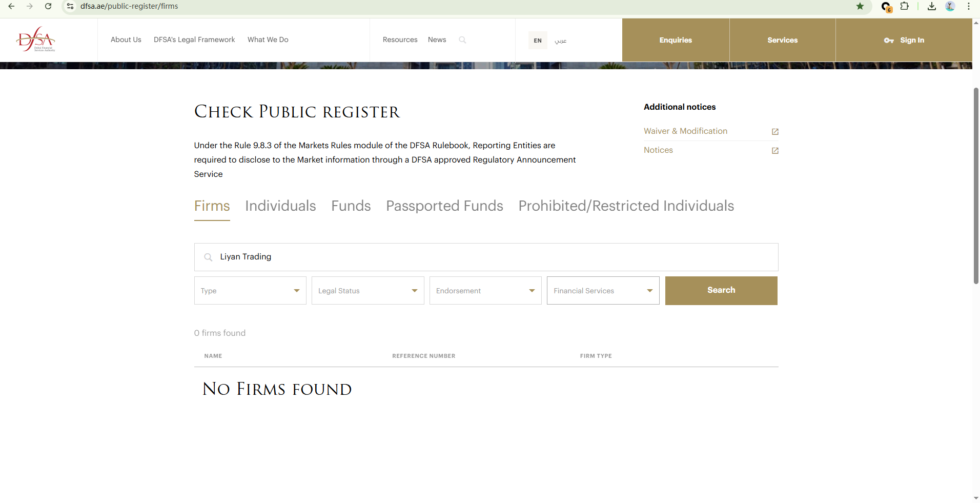Click the Services button
Image resolution: width=980 pixels, height=503 pixels.
click(783, 40)
